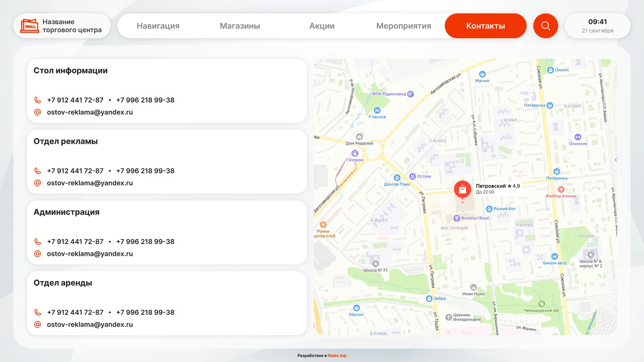Select the Магнит marker on Автозаводская
The width and height of the screenshot is (644, 362).
pos(482,74)
